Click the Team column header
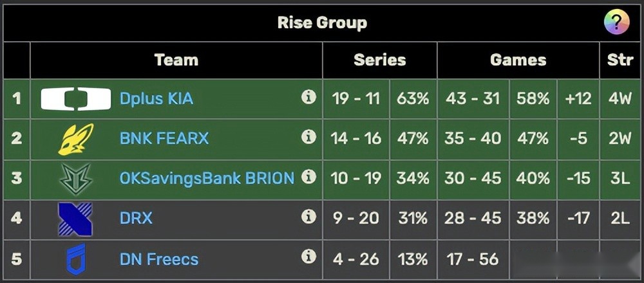The image size is (644, 283). tap(176, 60)
